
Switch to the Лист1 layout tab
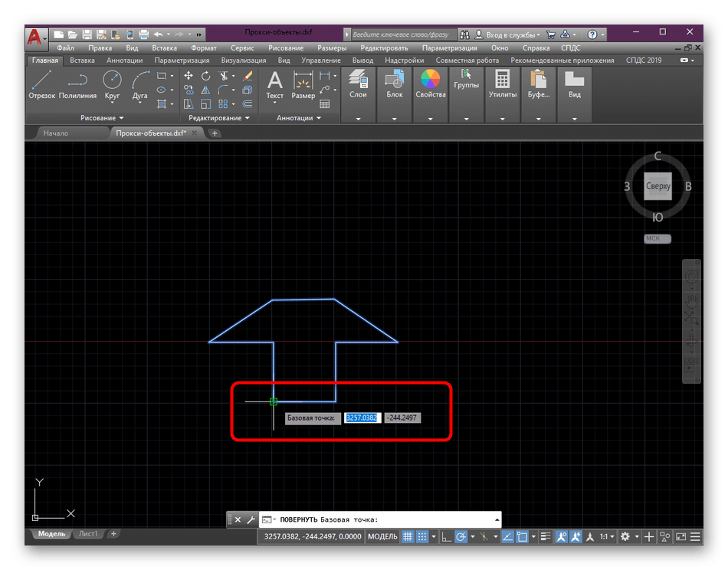coord(88,534)
